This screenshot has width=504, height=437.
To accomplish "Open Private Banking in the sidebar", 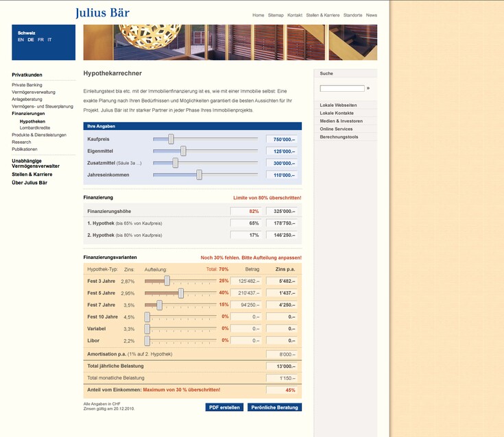I will [x=27, y=85].
